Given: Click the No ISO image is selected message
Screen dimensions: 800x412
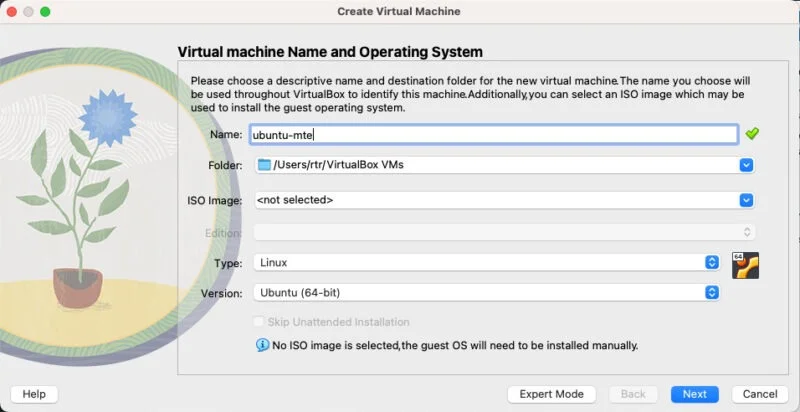Looking at the screenshot, I should (455, 345).
